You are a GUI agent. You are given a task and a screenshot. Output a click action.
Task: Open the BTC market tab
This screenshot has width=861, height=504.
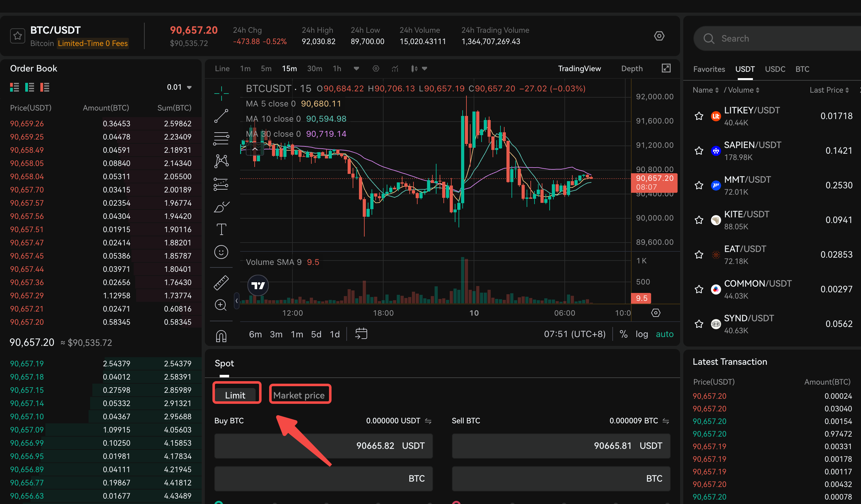pos(802,69)
